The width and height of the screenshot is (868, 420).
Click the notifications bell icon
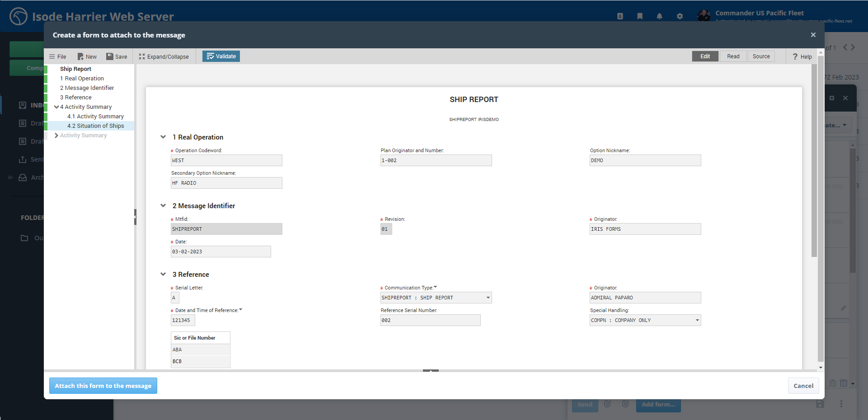click(x=659, y=16)
